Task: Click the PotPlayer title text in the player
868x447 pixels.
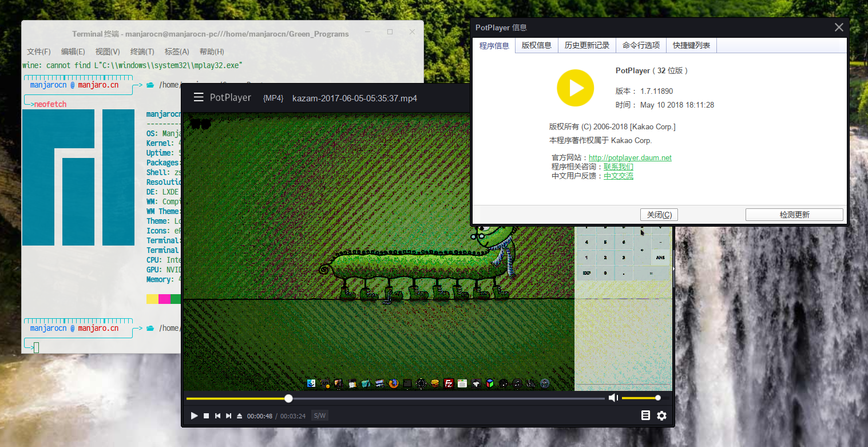Action: tap(231, 98)
